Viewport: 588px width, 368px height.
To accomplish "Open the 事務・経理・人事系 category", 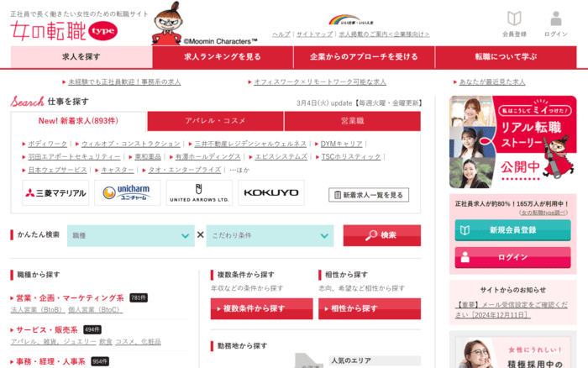I will pyautogui.click(x=50, y=361).
